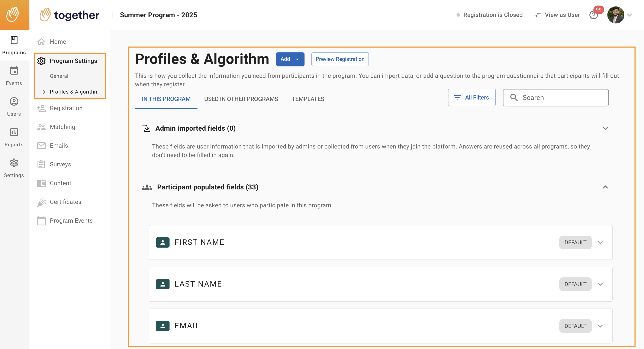Switch to the Templates tab
Screen dimensions: 644x349
coord(308,99)
